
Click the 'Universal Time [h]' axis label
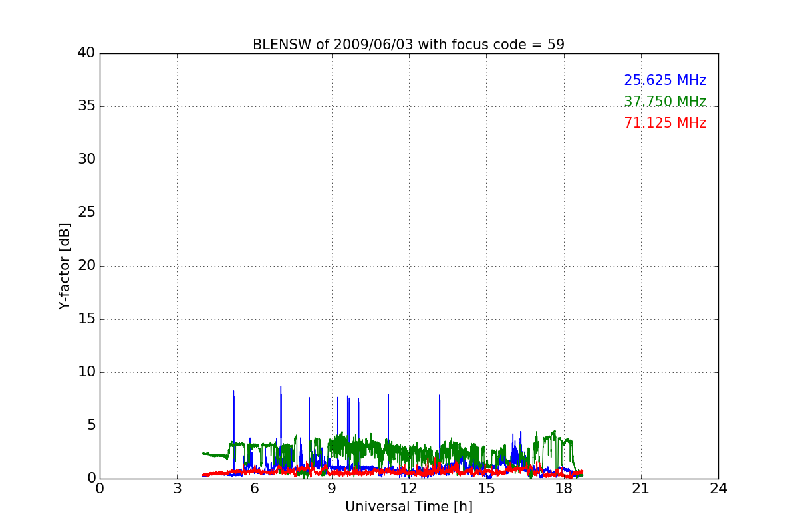(x=408, y=507)
